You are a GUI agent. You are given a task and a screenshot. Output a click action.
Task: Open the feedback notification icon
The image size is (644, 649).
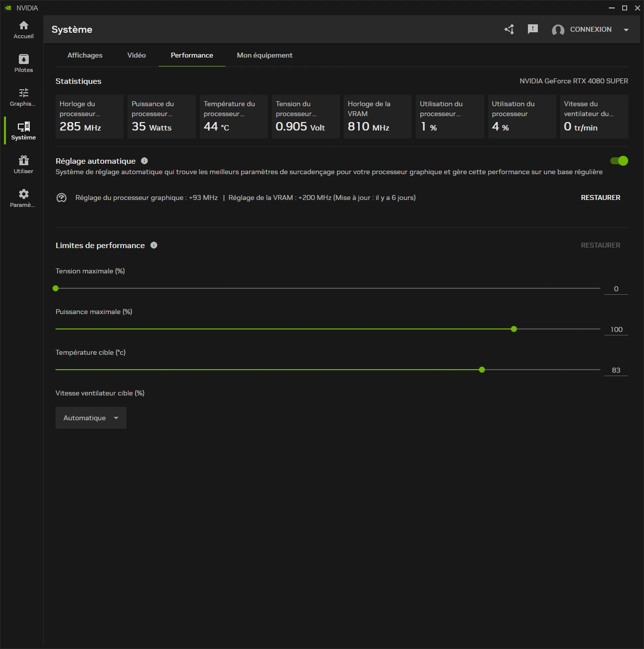pyautogui.click(x=533, y=29)
